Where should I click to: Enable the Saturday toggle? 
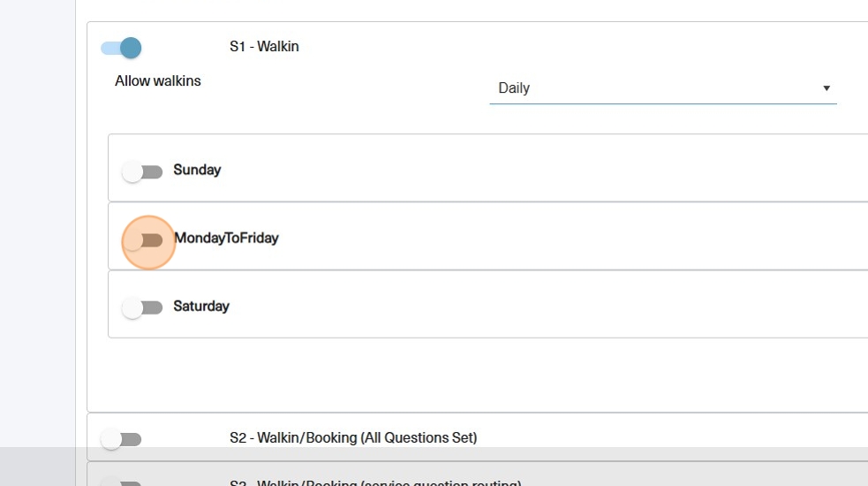142,308
